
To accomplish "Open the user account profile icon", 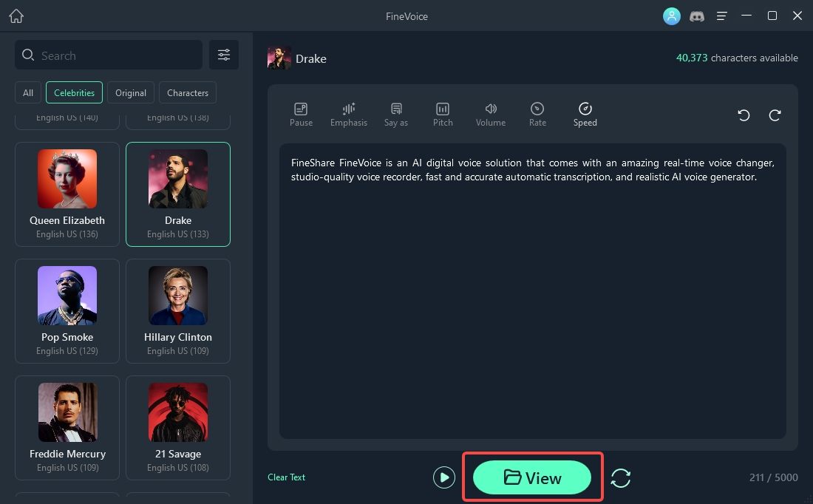I will pos(671,16).
